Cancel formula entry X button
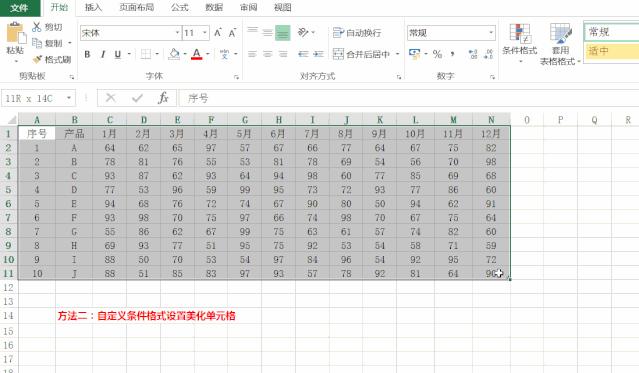Viewport: 639px width, 373px height. pyautogui.click(x=110, y=98)
